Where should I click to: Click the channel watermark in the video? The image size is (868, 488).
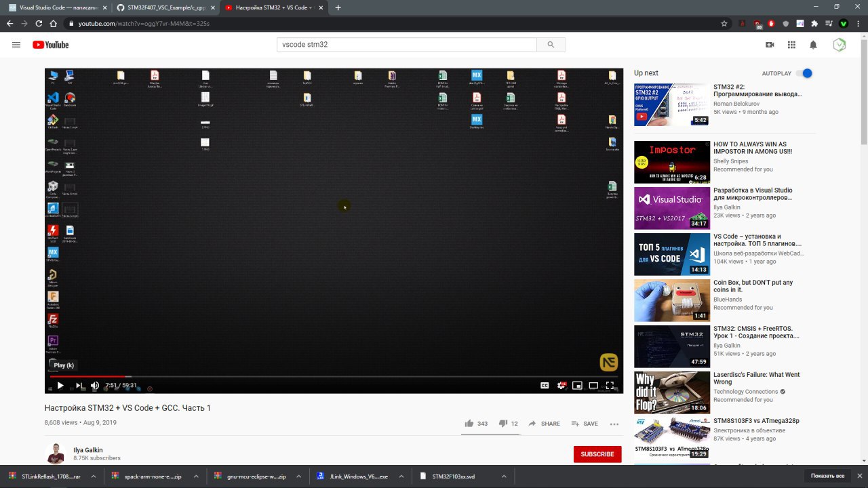[x=608, y=363]
